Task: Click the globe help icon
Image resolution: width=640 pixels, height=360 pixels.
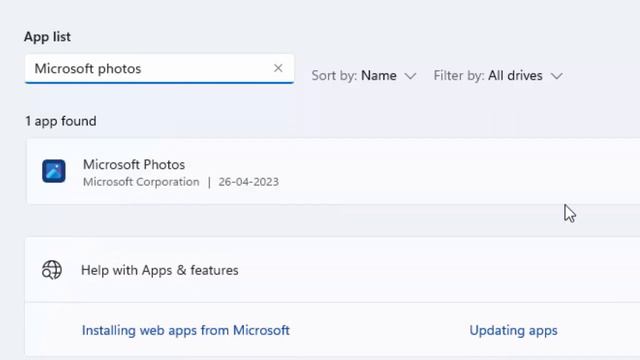Action: click(52, 270)
